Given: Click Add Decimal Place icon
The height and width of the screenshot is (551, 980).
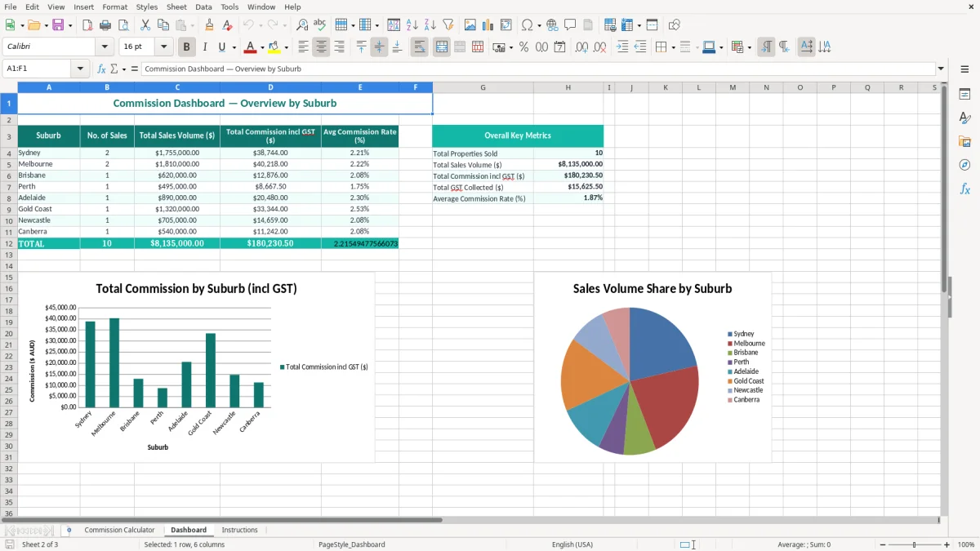Looking at the screenshot, I should pos(581,47).
